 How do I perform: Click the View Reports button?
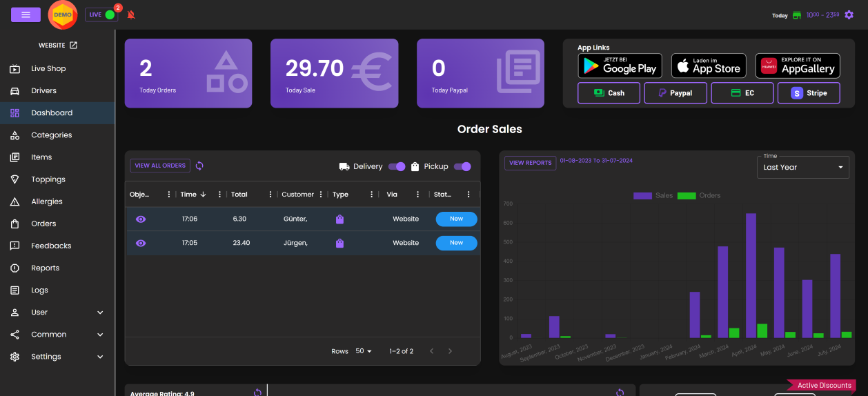pos(530,163)
